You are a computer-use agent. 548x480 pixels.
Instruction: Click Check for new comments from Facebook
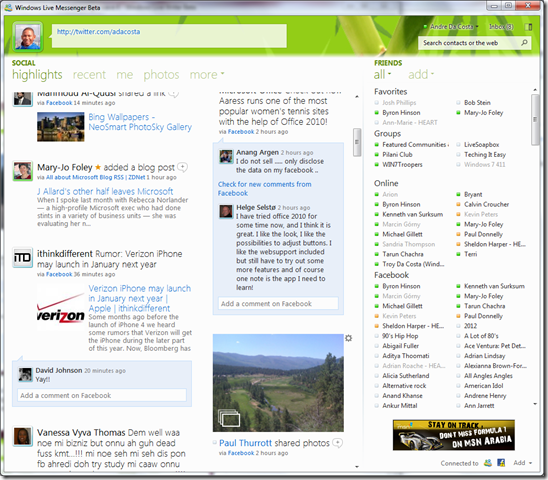[x=265, y=188]
